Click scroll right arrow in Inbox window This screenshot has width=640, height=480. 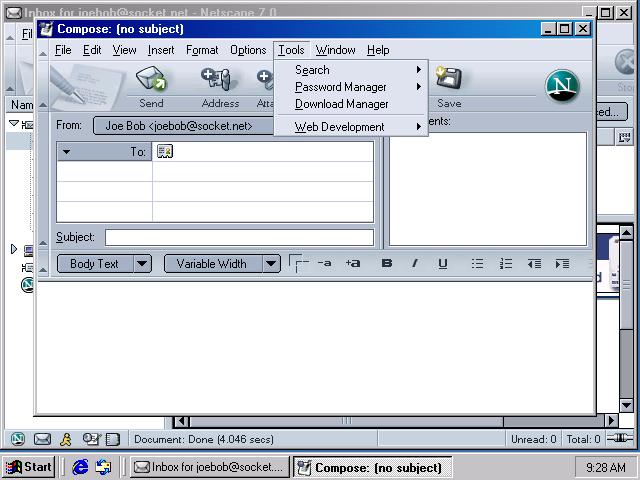[x=611, y=420]
